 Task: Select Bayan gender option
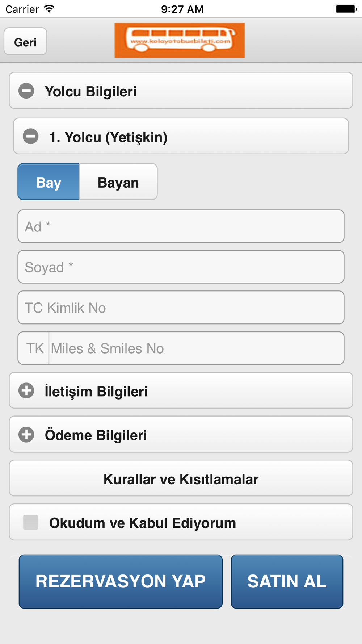[118, 182]
